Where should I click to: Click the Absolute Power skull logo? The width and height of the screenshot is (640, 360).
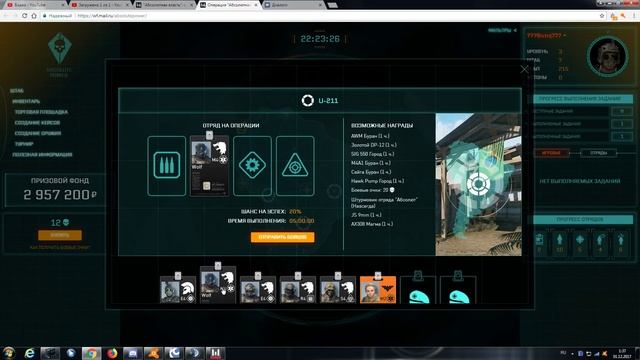pos(60,49)
